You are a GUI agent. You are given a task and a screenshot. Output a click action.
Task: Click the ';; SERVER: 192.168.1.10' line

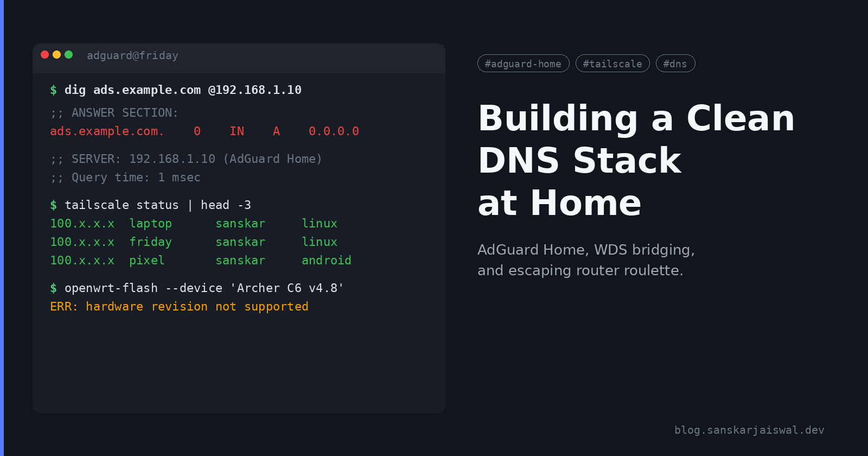[x=186, y=159]
